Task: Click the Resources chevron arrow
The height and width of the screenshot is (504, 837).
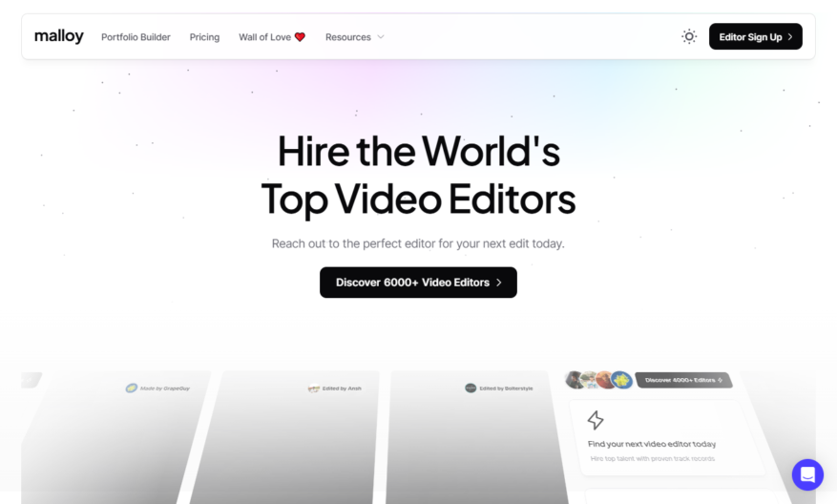Action: pyautogui.click(x=381, y=37)
